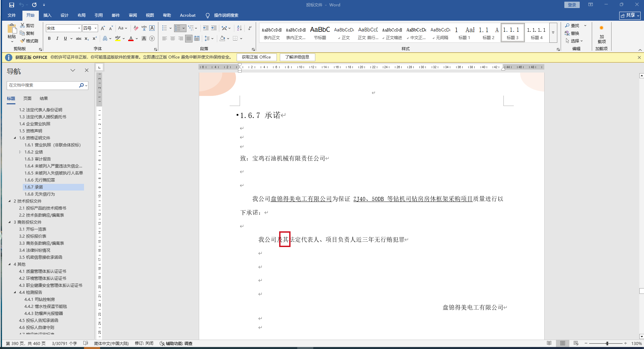Viewport: 644px width, 349px height.
Task: Switch to Web Layout view
Action: [x=576, y=343]
